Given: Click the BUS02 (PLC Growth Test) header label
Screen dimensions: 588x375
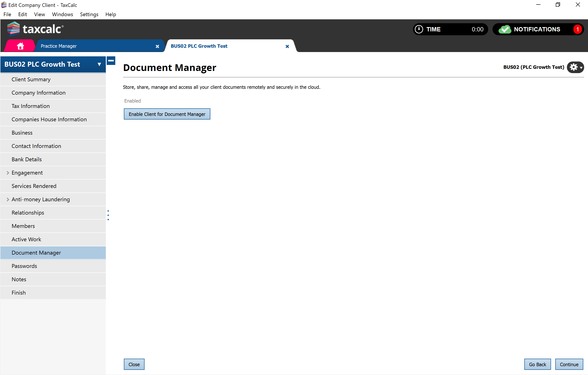Looking at the screenshot, I should point(534,67).
